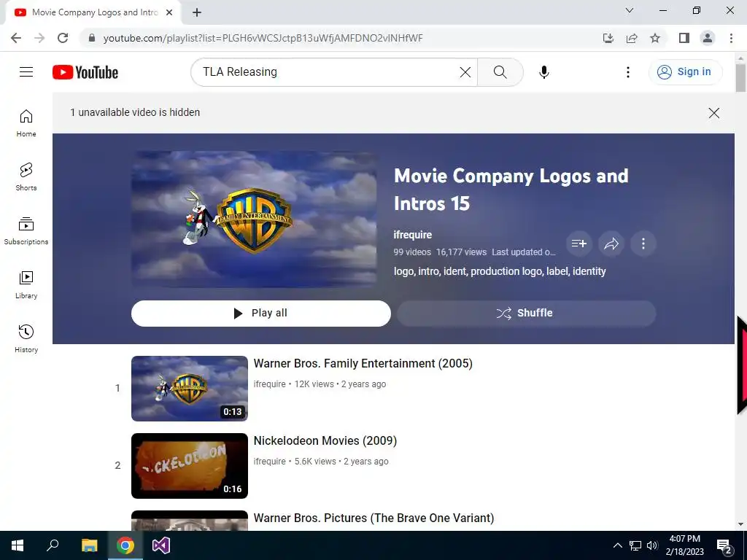The width and height of the screenshot is (747, 560).
Task: Open Nickelodeon Movies (2009) video thumbnail
Action: (x=190, y=466)
